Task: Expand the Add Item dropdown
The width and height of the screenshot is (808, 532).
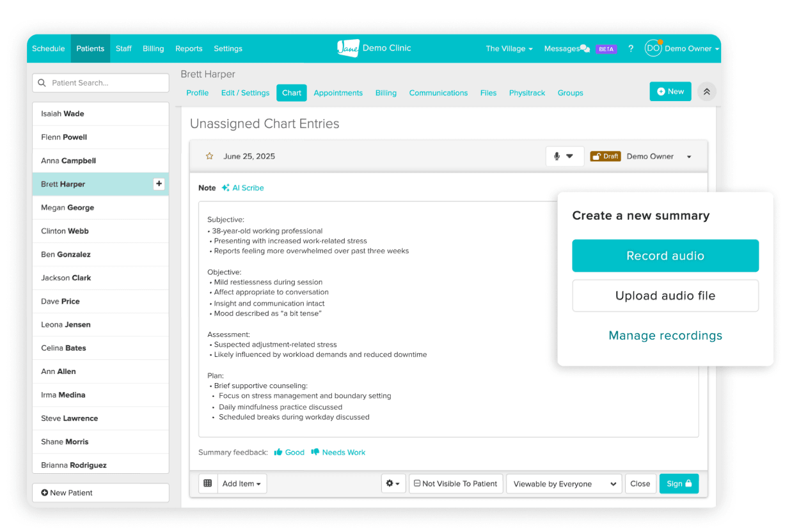Action: point(242,483)
